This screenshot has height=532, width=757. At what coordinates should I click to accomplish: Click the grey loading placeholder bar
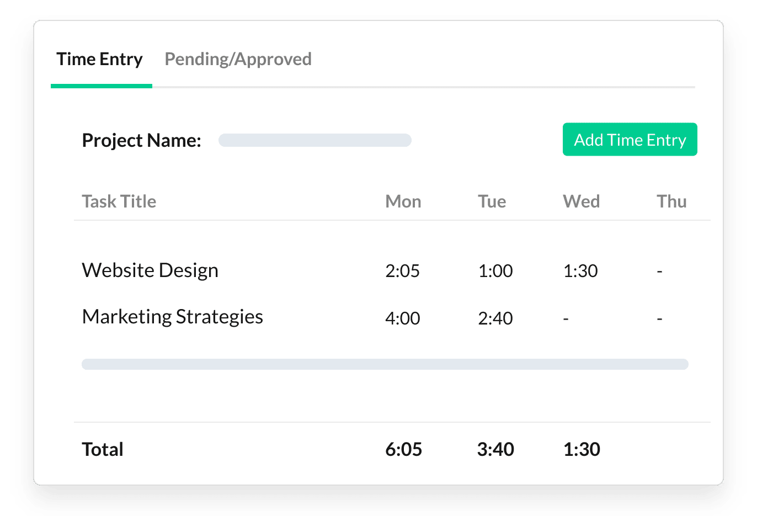385,364
